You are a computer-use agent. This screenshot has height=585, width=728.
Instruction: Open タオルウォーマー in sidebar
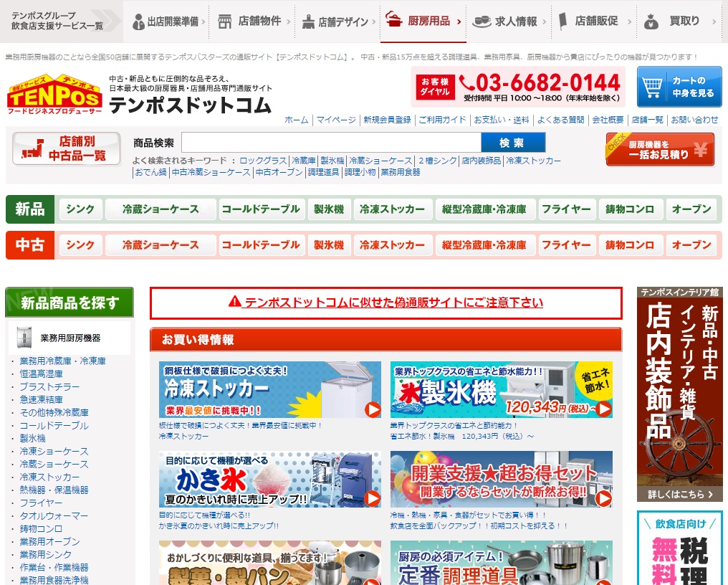[54, 515]
